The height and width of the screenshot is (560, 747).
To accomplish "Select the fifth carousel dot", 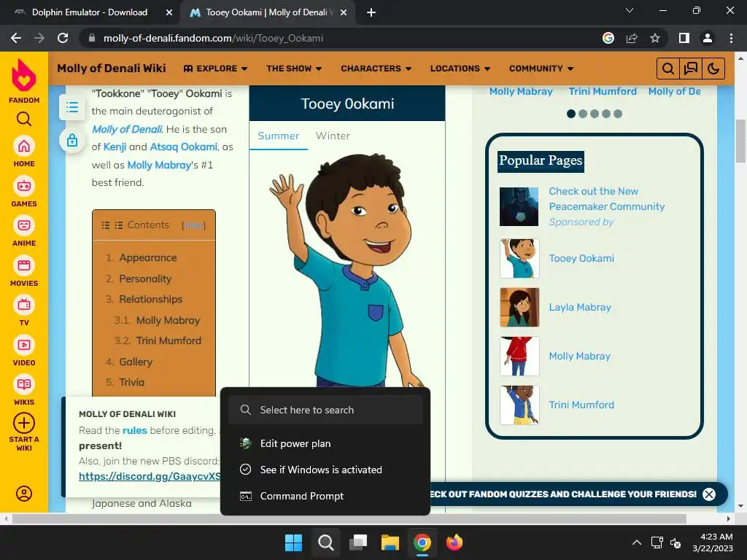I will (618, 114).
